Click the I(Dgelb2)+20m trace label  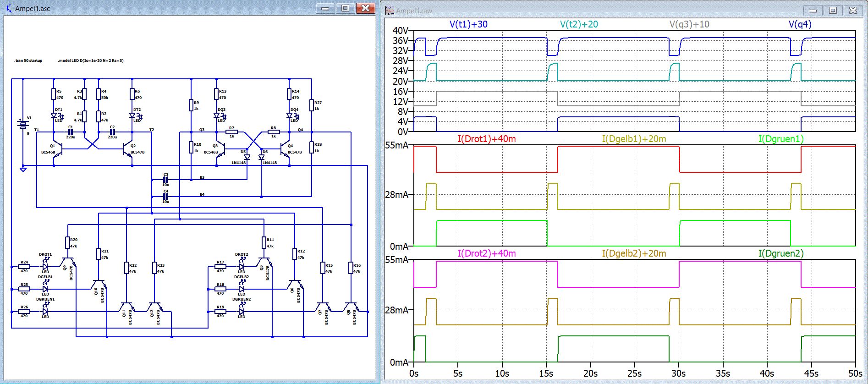point(634,253)
